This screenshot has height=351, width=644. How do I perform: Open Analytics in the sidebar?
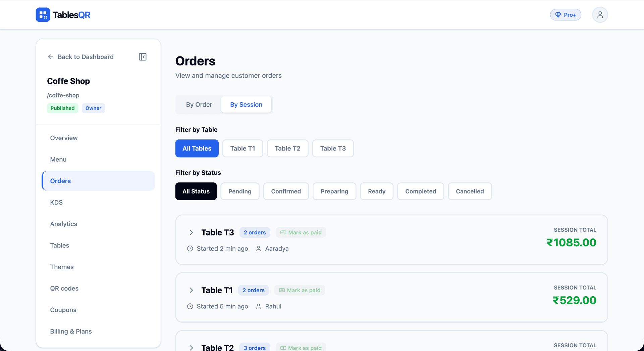click(98, 224)
